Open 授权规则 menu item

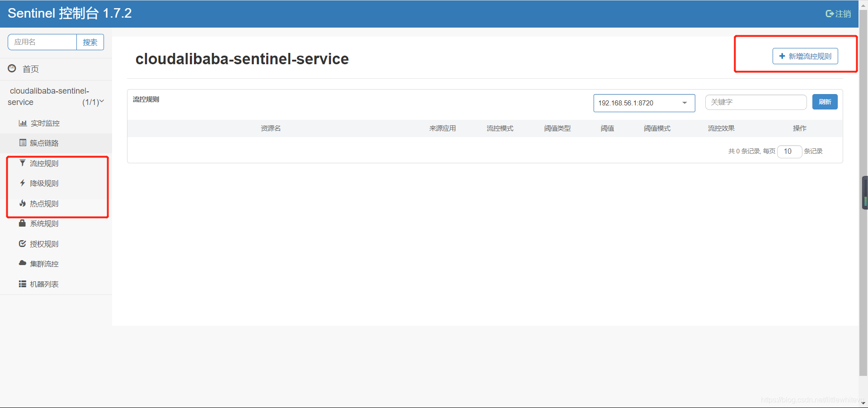pos(56,244)
